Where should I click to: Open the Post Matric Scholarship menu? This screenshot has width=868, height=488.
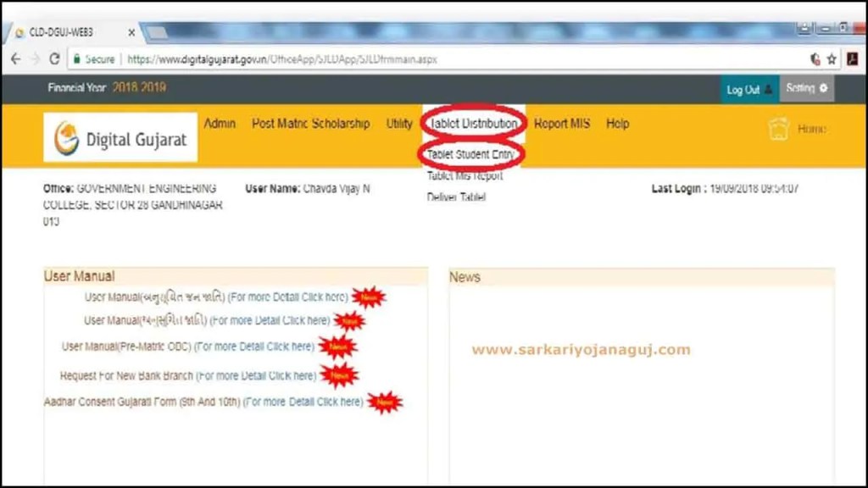[310, 124]
